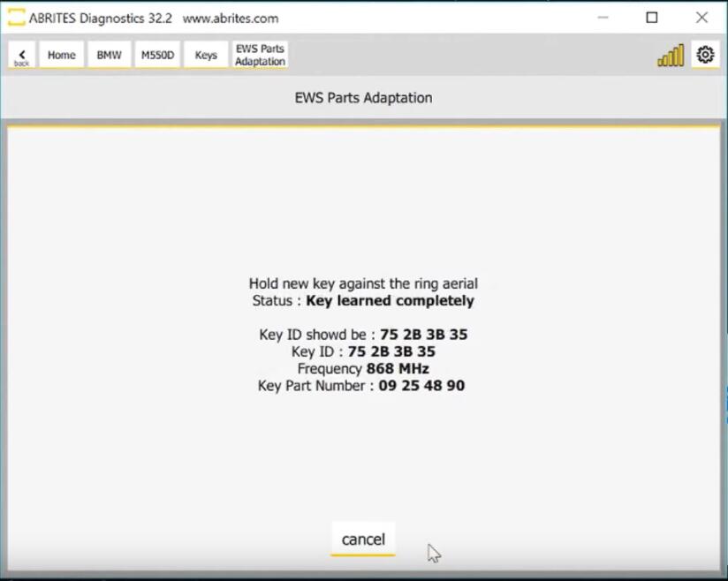
Task: Click the 'Key ID showd be' value line
Action: 363,335
